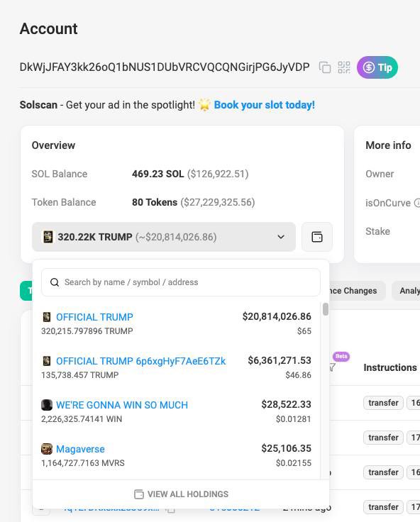Click the filter icon under the Beta badge

(332, 367)
